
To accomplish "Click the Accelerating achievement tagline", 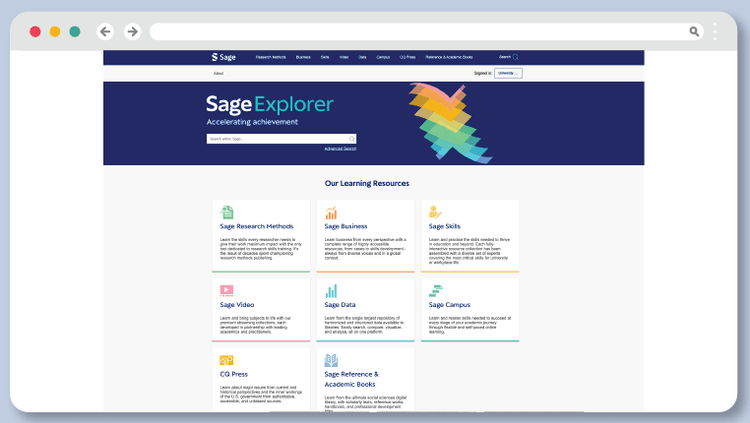I will [252, 122].
